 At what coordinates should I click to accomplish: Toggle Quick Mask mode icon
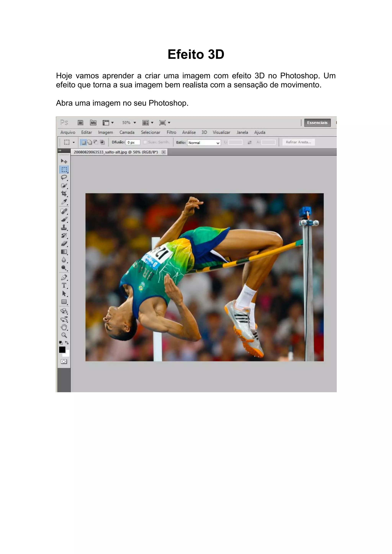(64, 361)
